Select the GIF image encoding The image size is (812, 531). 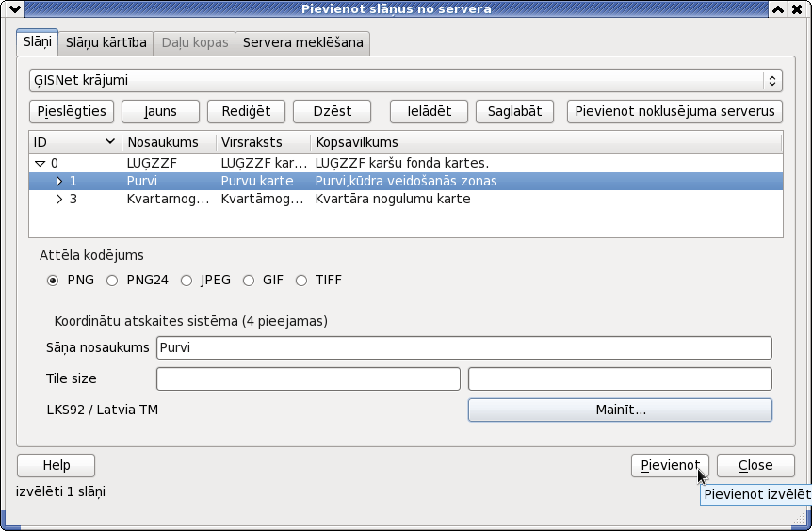point(249,281)
